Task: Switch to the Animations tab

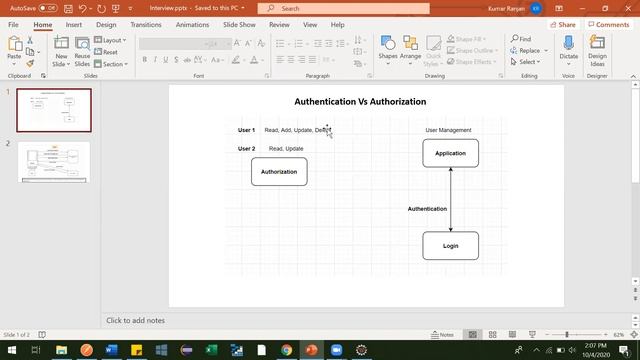Action: click(192, 25)
